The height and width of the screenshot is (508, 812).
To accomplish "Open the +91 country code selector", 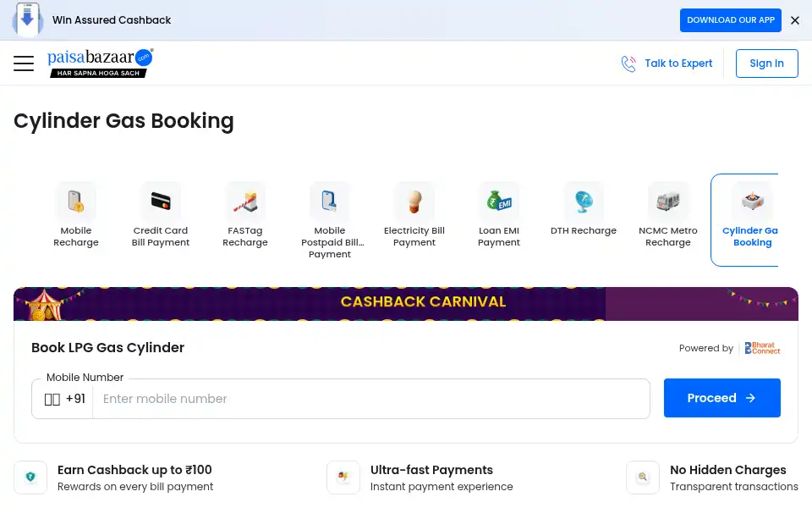I will coord(64,399).
